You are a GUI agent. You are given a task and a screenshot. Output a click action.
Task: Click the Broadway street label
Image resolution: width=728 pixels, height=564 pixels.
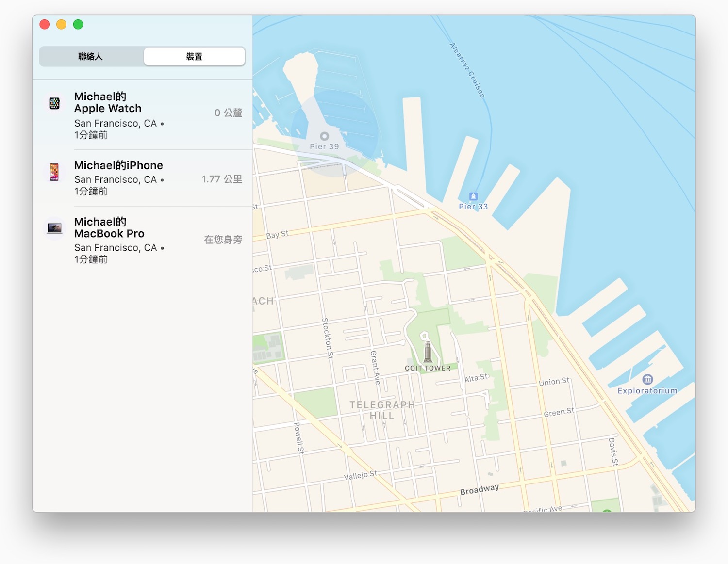coord(480,489)
